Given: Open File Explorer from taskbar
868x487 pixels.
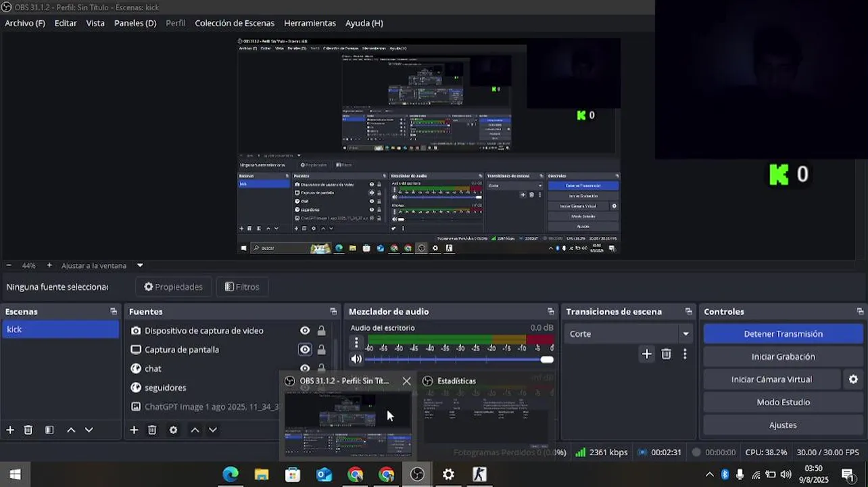Looking at the screenshot, I should (x=262, y=475).
